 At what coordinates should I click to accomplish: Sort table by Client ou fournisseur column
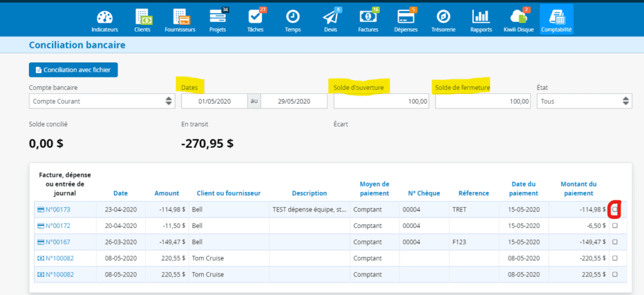click(228, 193)
